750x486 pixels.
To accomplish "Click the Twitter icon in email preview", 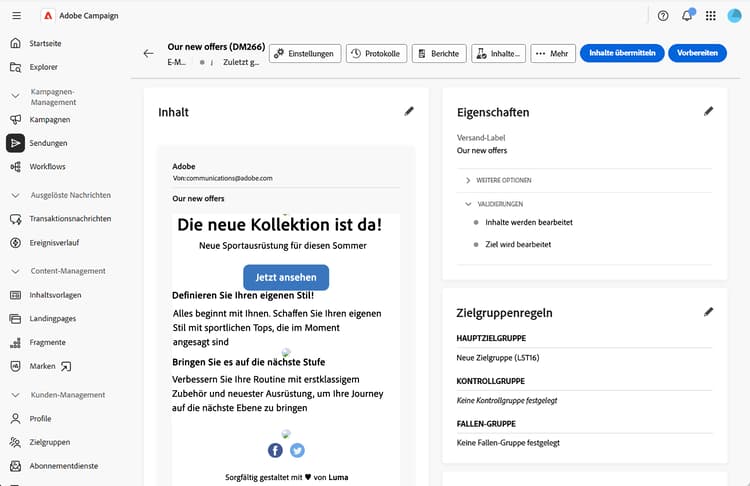I will (297, 450).
